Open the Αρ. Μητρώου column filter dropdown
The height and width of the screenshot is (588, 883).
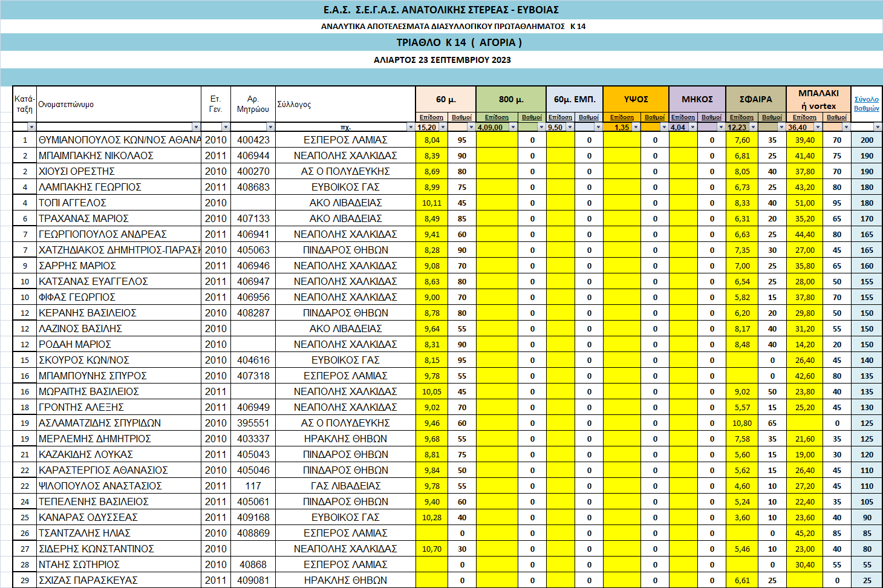270,127
